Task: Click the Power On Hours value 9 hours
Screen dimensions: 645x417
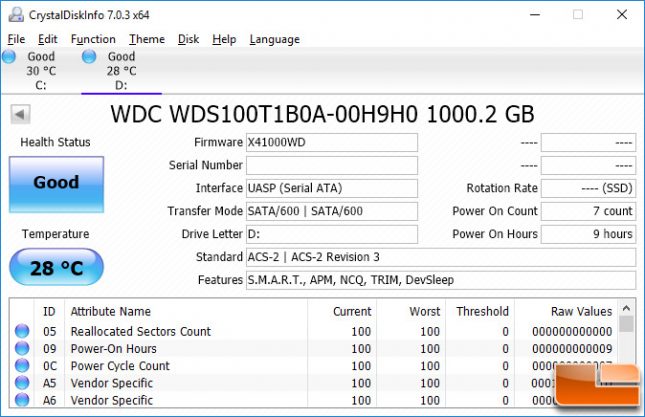Action: pos(588,234)
